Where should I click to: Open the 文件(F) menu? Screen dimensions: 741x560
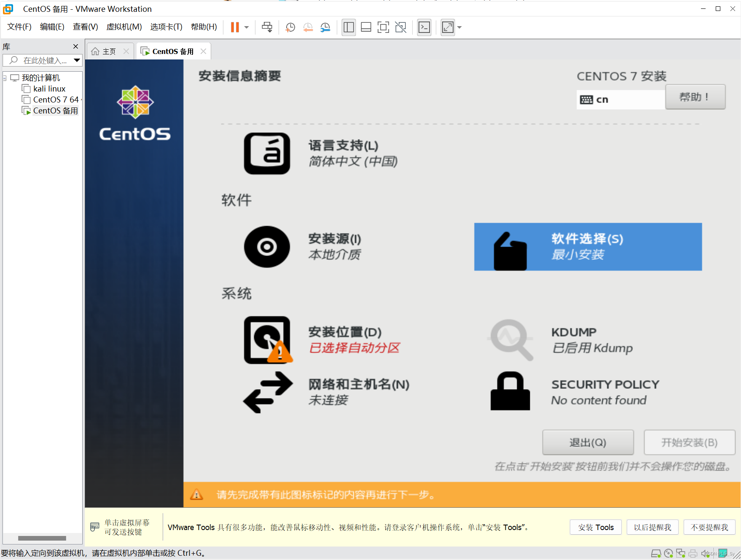pyautogui.click(x=19, y=27)
